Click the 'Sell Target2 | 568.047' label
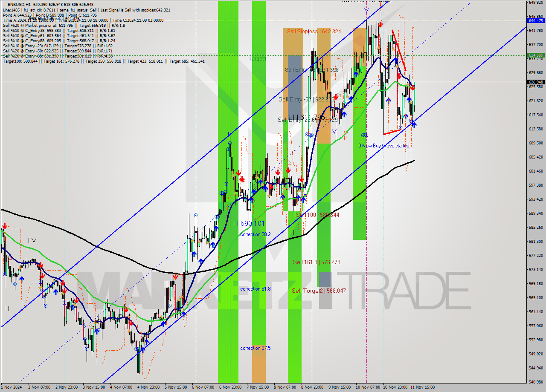The height and width of the screenshot is (392, 546). click(319, 291)
